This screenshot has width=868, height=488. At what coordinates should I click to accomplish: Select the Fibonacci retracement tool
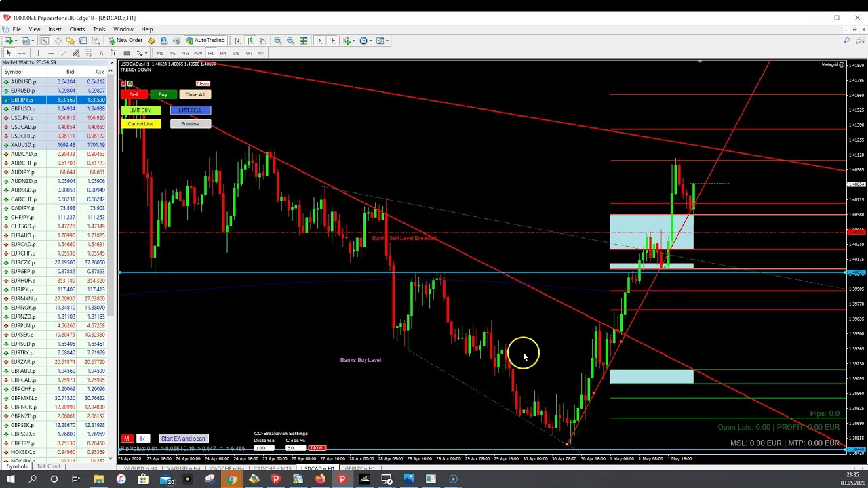89,53
